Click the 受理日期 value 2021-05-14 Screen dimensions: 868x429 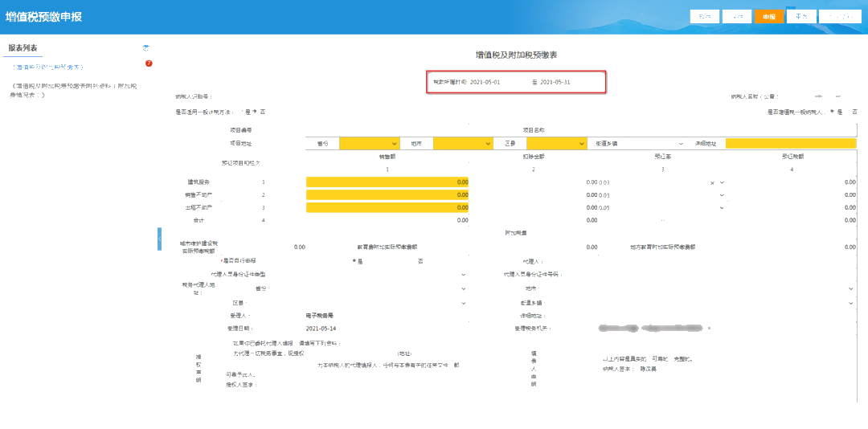point(321,329)
